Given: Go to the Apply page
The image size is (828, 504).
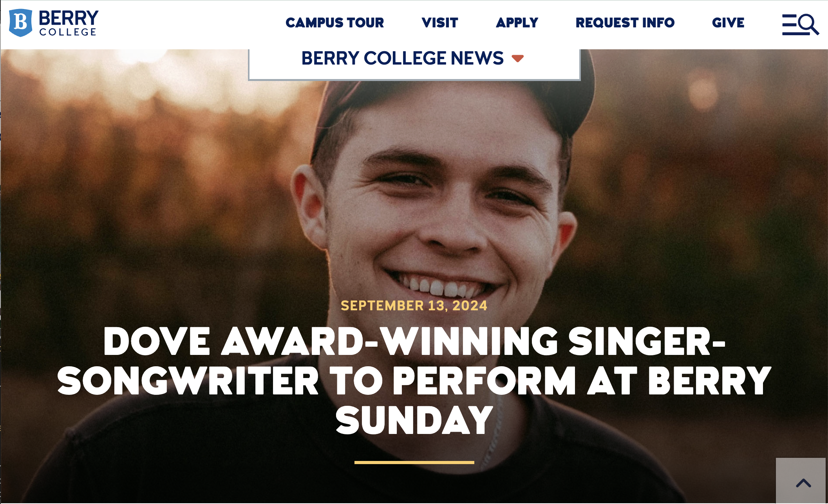Looking at the screenshot, I should point(517,23).
